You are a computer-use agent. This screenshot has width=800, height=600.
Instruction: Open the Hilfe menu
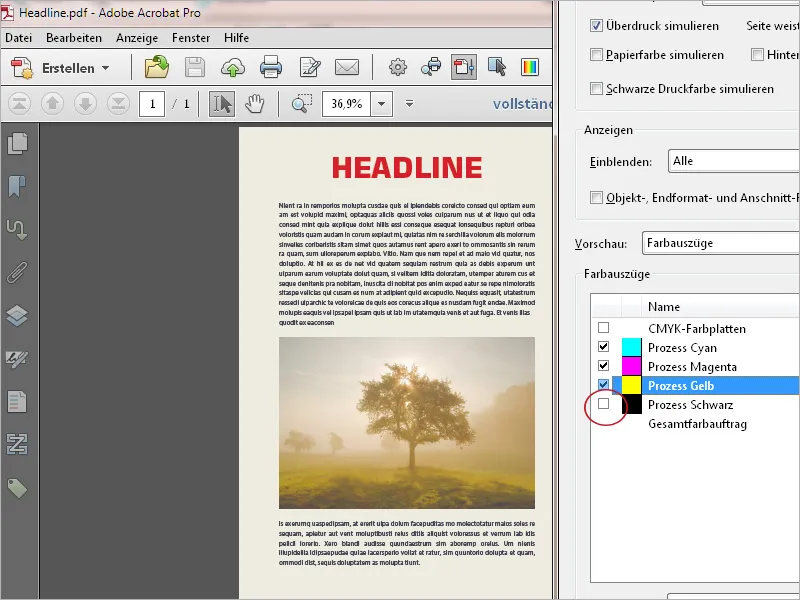pyautogui.click(x=236, y=38)
